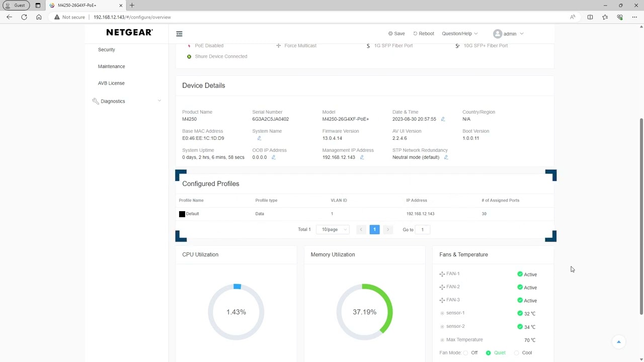This screenshot has height=362, width=644.
Task: Click the Diagnostics wrench icon
Action: (x=96, y=101)
